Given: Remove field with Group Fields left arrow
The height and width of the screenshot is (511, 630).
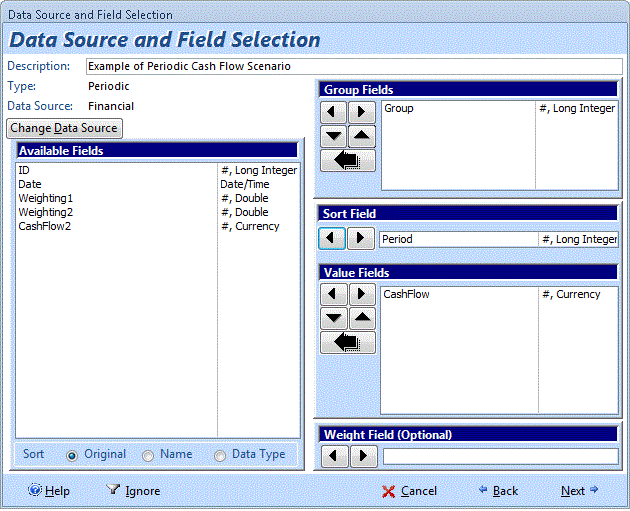Looking at the screenshot, I should point(333,112).
